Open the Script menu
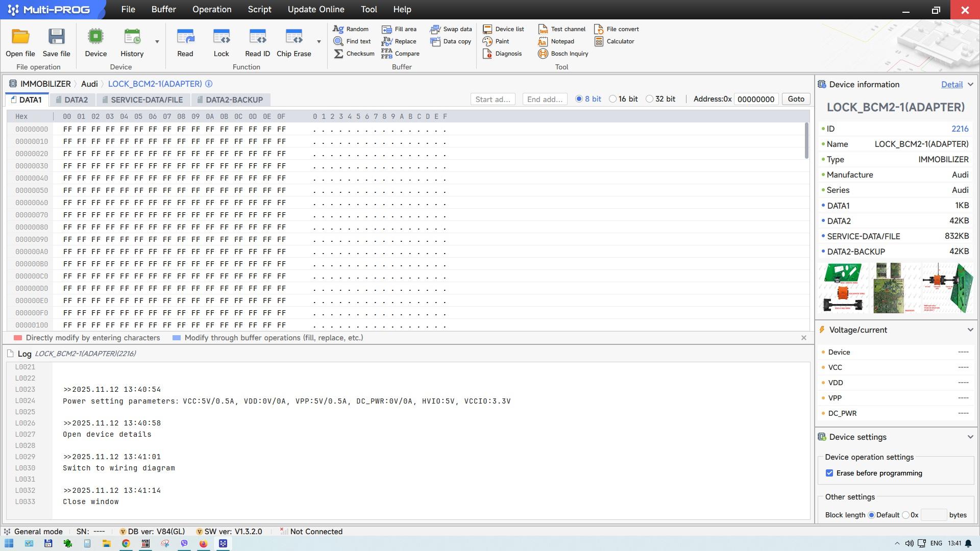Viewport: 980px width, 551px height. (x=259, y=9)
